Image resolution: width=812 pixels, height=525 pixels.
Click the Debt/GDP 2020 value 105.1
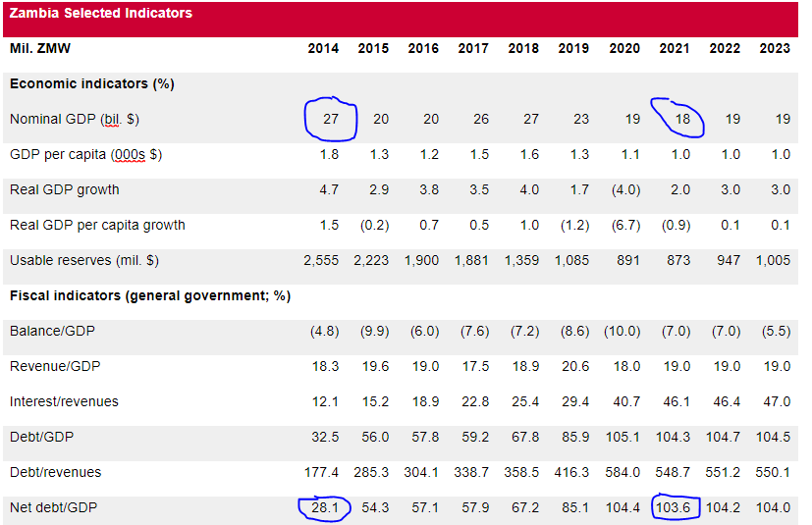coord(623,437)
